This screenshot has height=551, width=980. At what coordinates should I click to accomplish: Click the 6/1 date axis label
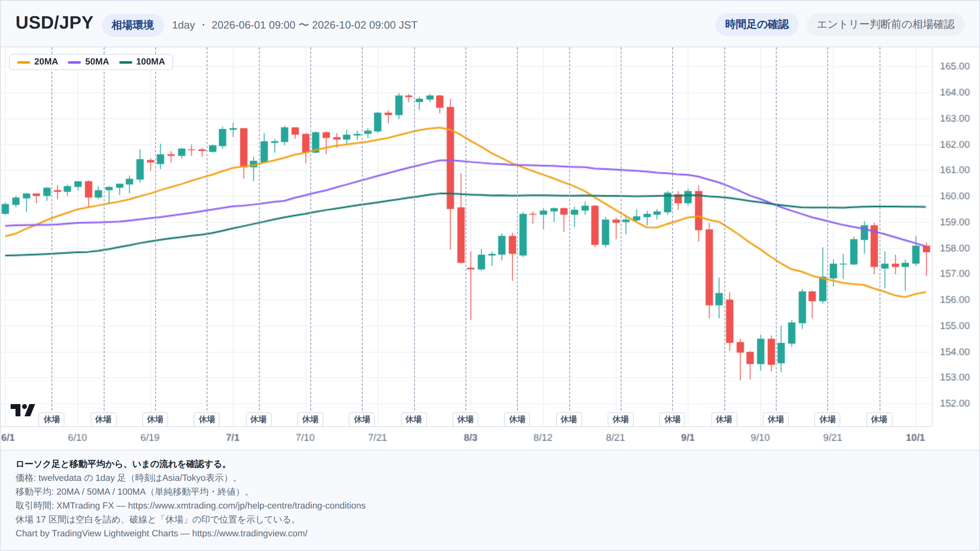[x=8, y=438]
